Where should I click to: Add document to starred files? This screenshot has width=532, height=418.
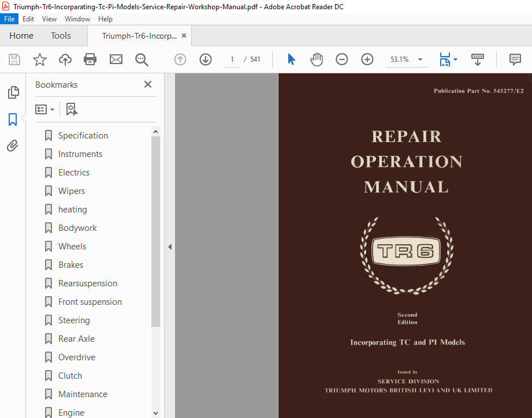pos(40,59)
